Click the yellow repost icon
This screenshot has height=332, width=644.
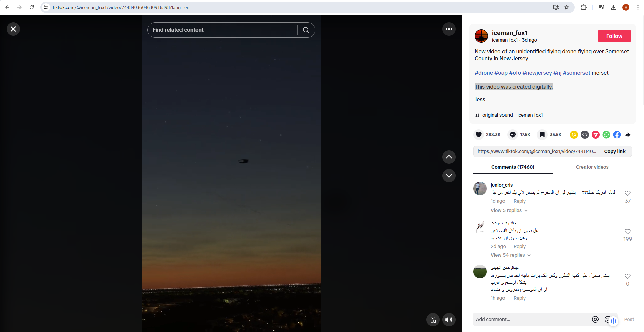pyautogui.click(x=574, y=135)
